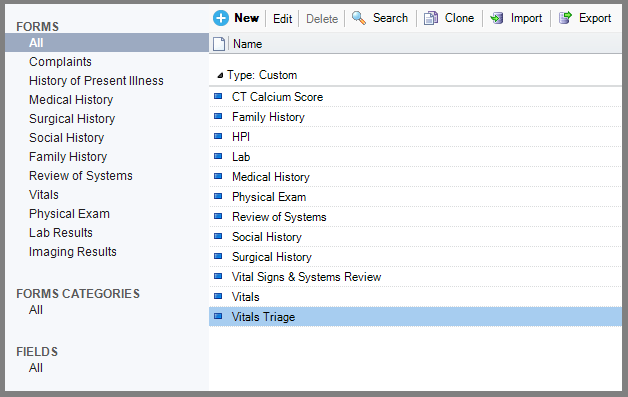Select the Vital Signs & Systems Review form
The image size is (628, 397).
416,277
